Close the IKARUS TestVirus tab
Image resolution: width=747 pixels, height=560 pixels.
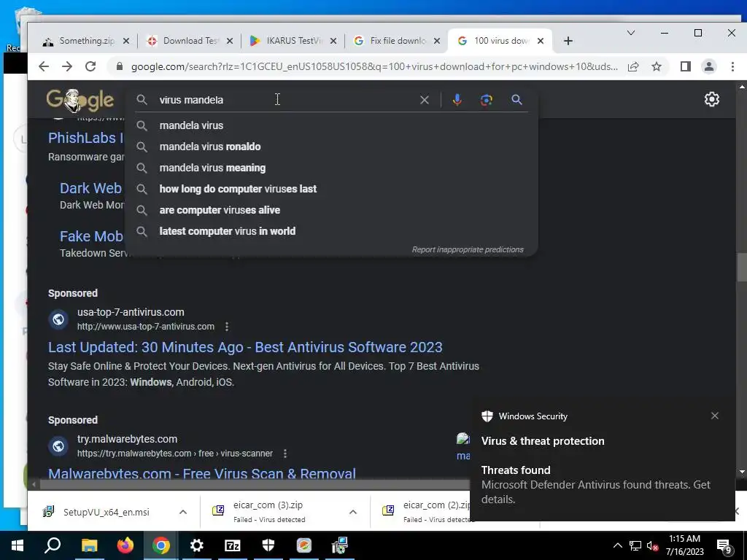click(333, 41)
